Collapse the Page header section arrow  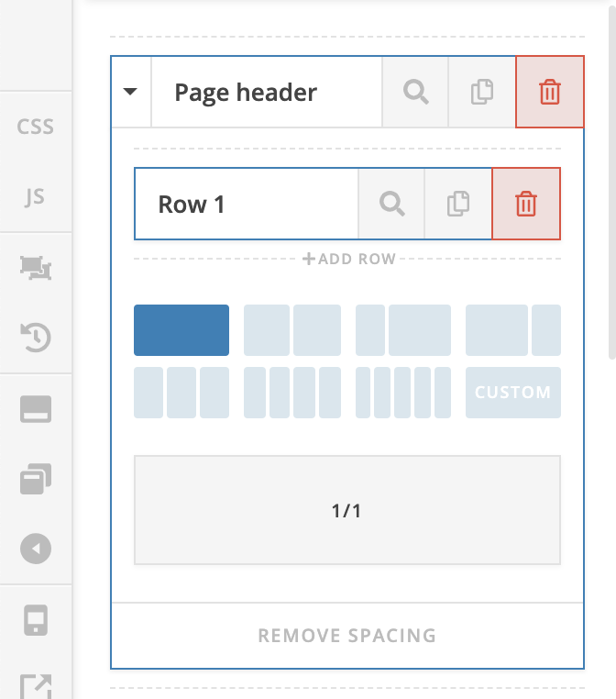coord(130,92)
